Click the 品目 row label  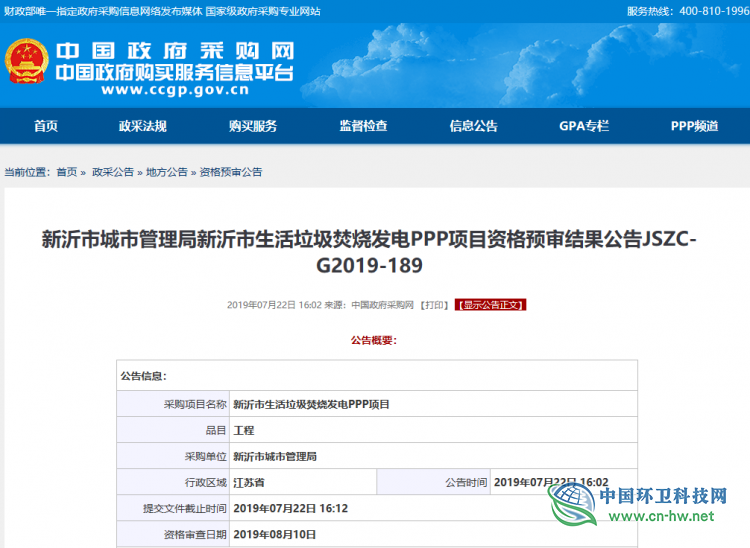[x=216, y=430]
